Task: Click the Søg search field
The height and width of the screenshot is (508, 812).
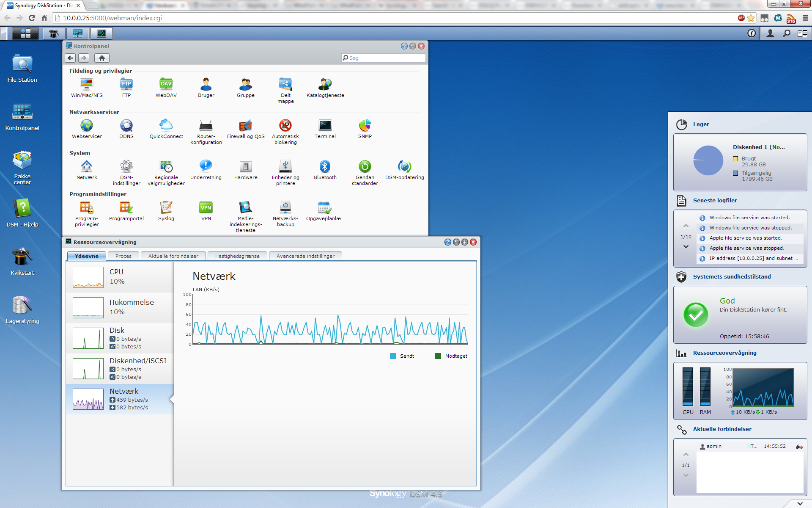Action: tap(383, 58)
